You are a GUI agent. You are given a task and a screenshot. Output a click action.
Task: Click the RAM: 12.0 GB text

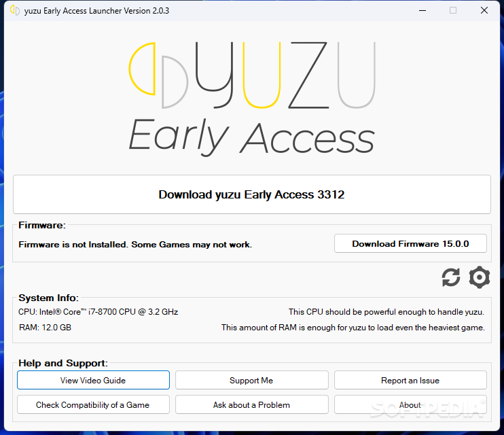click(x=45, y=328)
